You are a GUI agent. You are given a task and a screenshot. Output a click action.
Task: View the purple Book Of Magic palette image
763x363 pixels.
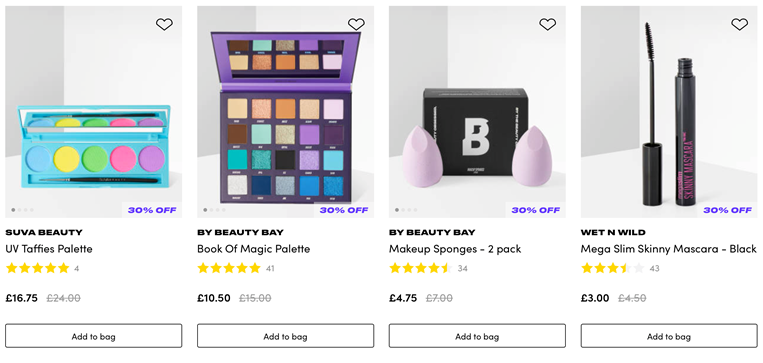[285, 111]
